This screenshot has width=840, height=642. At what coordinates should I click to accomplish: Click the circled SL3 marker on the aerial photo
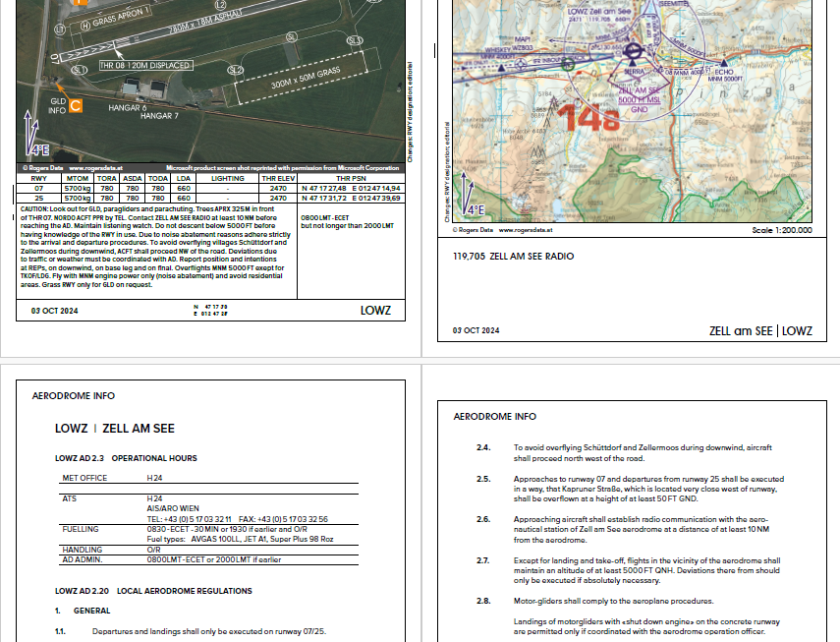355,40
